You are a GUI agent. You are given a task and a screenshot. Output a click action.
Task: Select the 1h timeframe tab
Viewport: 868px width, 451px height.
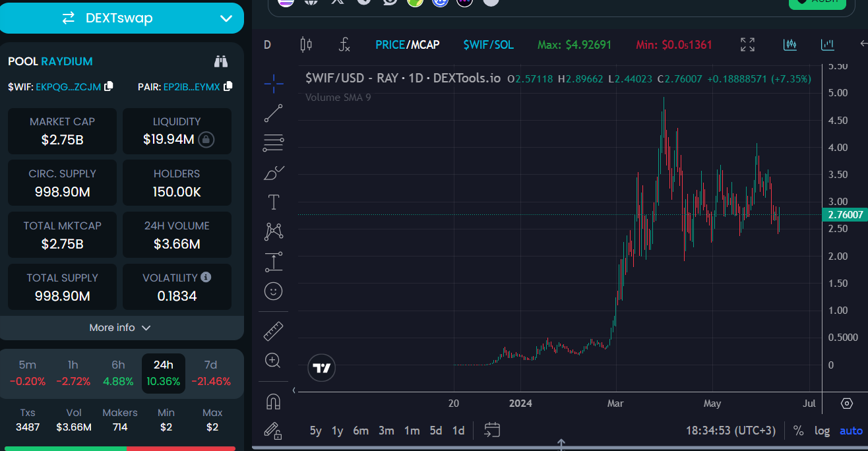pos(73,373)
